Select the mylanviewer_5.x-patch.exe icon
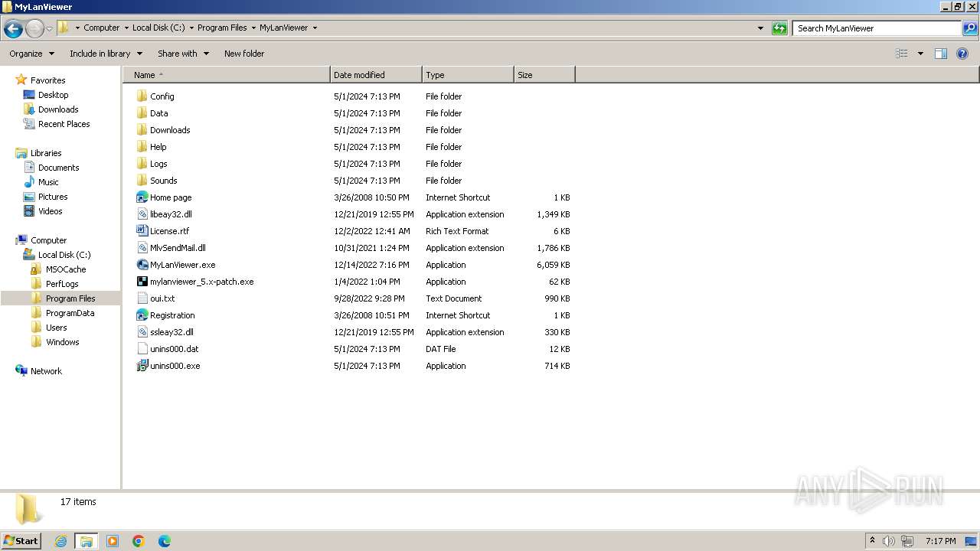Image resolution: width=980 pixels, height=551 pixels. tap(142, 282)
